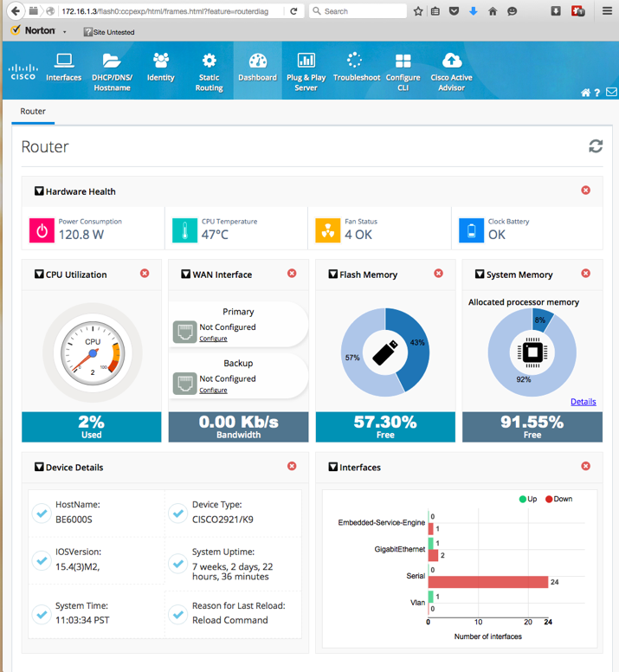Screen dimensions: 619x672
Task: Click the CPU Temperature thermometer icon
Action: pyautogui.click(x=184, y=230)
